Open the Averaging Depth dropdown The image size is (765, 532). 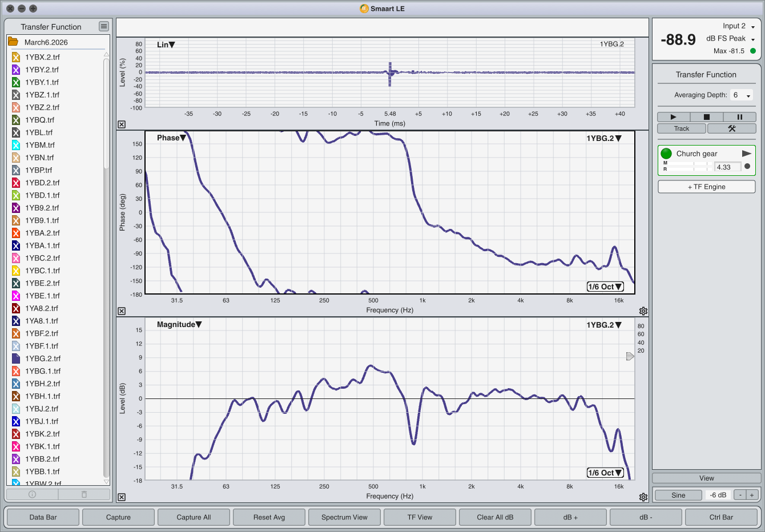742,95
